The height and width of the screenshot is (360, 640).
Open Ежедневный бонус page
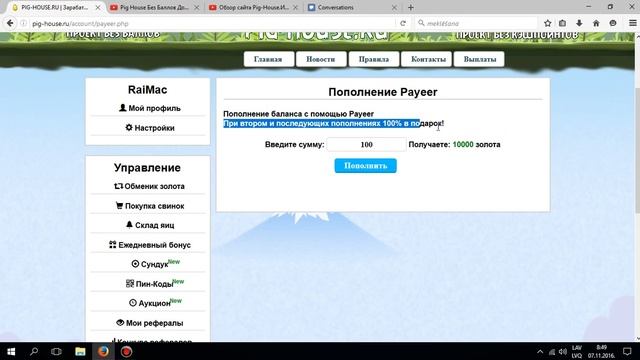149,245
